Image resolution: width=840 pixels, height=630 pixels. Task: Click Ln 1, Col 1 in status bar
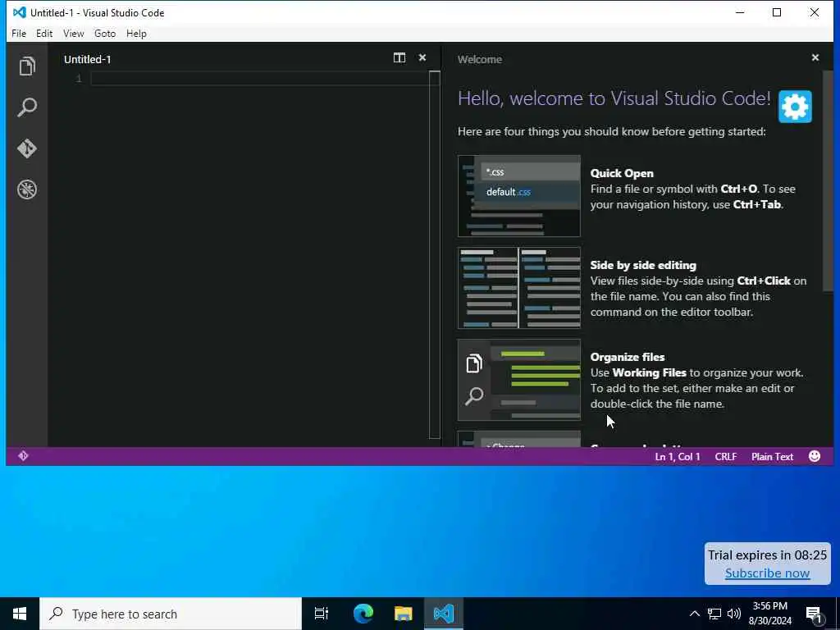coord(677,456)
